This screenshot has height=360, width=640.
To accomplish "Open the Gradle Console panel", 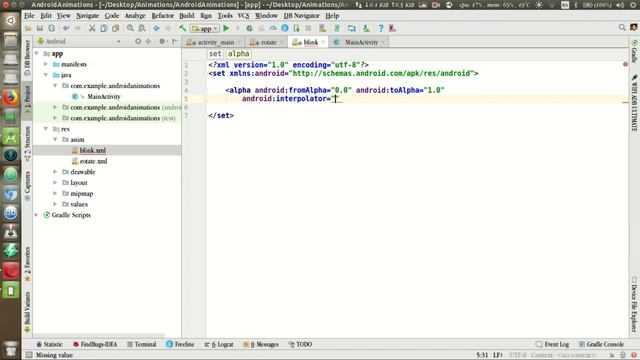I will [601, 344].
